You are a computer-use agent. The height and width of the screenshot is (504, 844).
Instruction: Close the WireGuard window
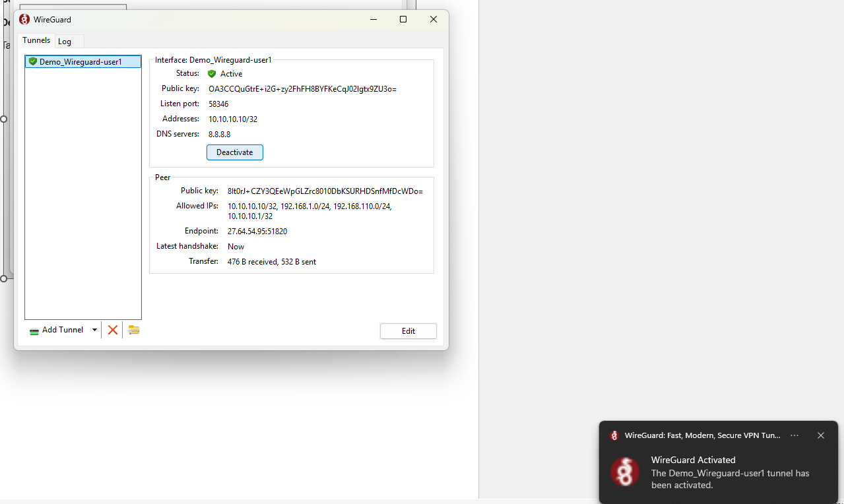pos(434,20)
